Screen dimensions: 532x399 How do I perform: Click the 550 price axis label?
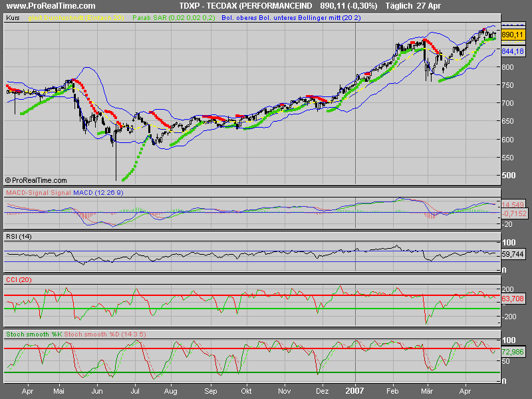click(507, 158)
